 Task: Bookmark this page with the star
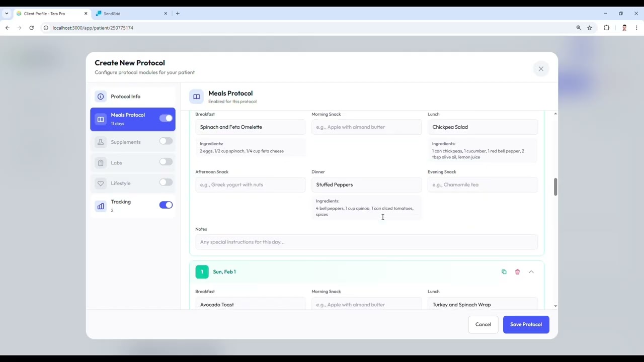pyautogui.click(x=590, y=28)
